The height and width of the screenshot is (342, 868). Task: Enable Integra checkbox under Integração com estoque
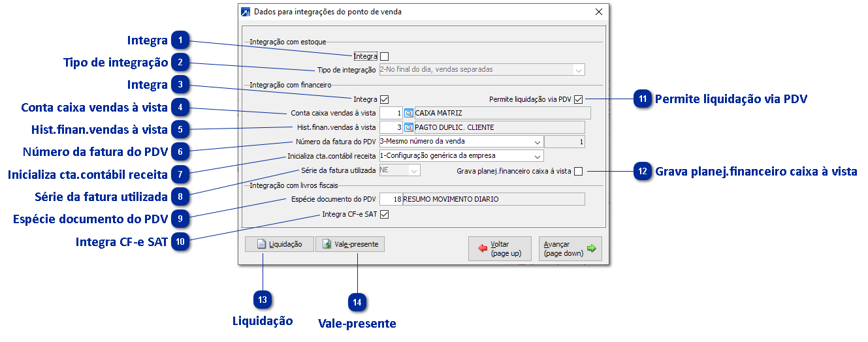coord(384,57)
